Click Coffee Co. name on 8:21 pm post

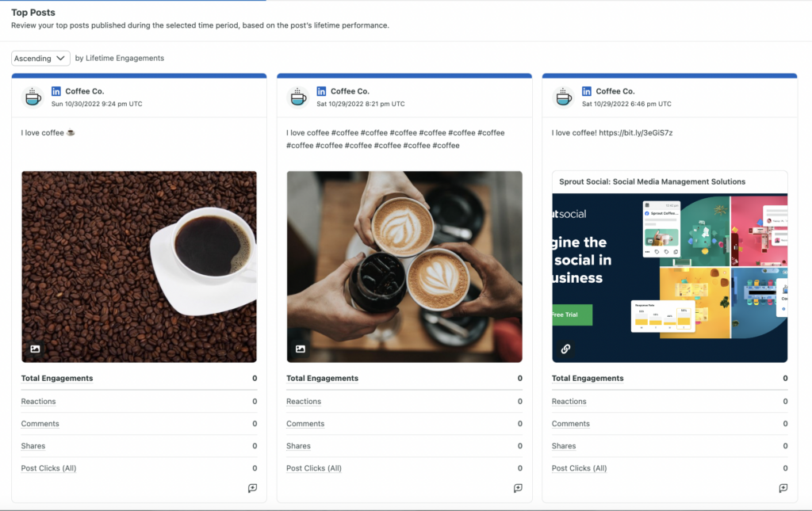[x=350, y=91]
